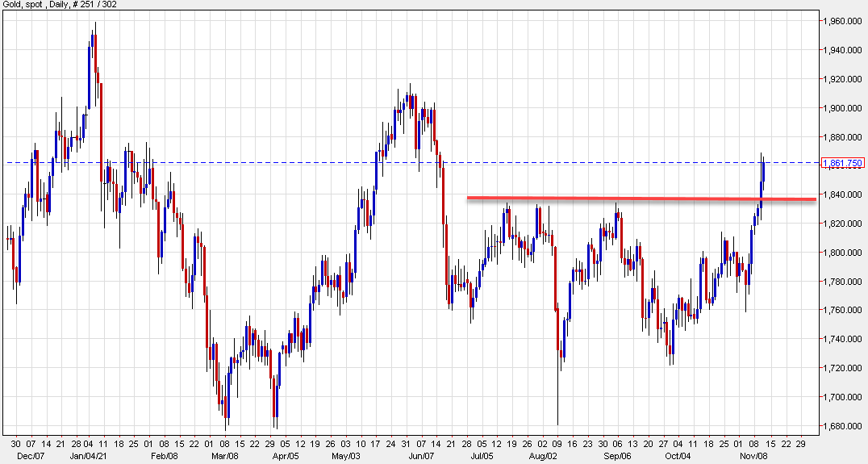Image resolution: width=868 pixels, height=464 pixels.
Task: Click the day label 31 on time axis
Action: (x=407, y=444)
